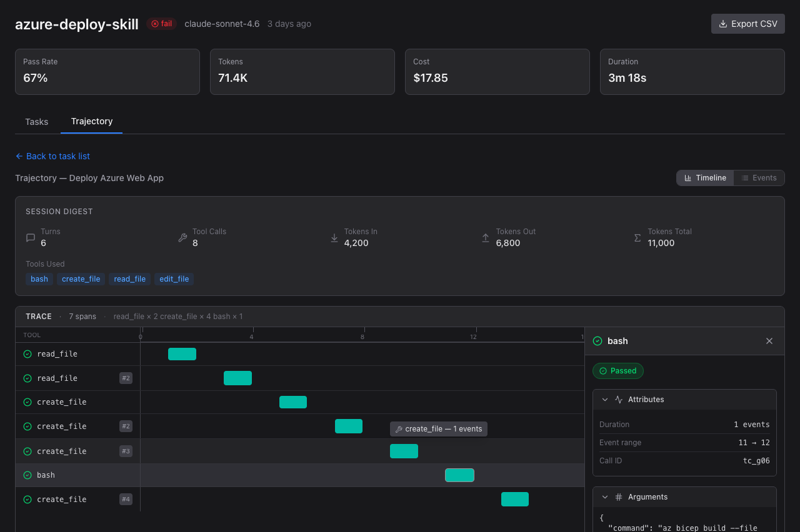Click the red fail status badge
Screen dimensions: 800x532
[161, 24]
